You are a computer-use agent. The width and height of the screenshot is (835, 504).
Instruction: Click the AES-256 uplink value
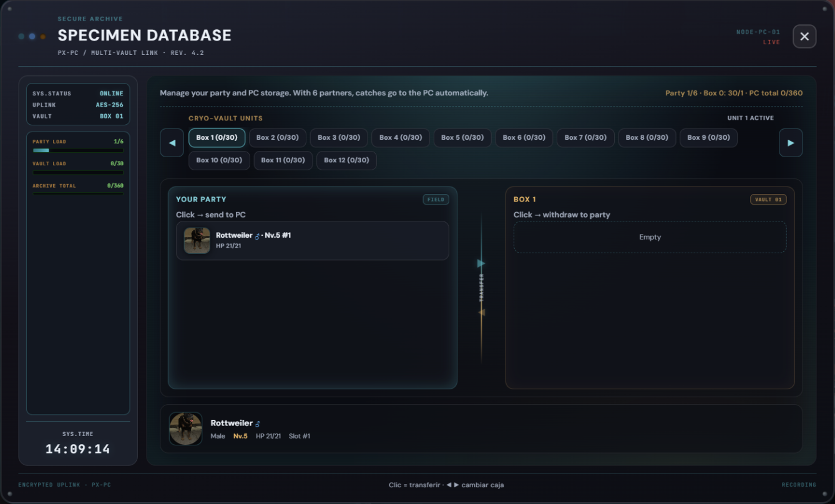click(x=110, y=105)
